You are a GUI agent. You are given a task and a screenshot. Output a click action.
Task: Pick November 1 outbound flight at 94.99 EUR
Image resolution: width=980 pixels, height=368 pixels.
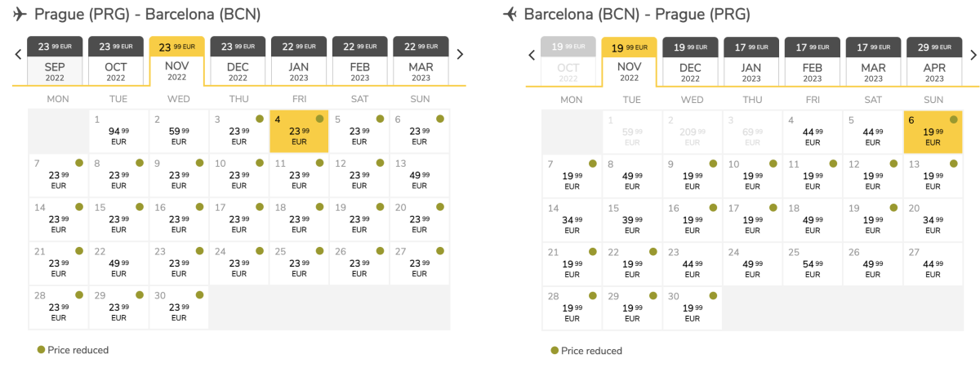(x=118, y=131)
